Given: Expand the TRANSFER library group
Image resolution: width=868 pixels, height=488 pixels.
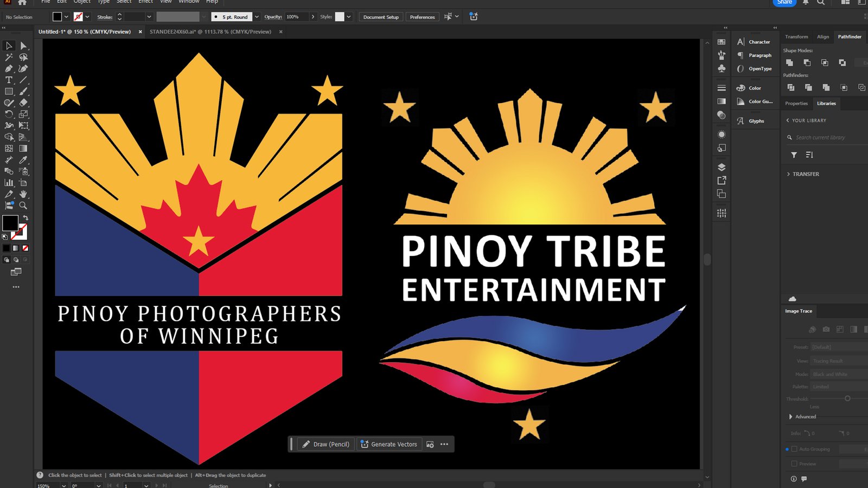Looking at the screenshot, I should [x=788, y=174].
